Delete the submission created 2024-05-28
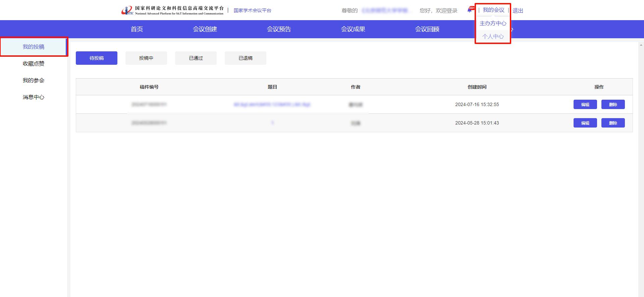 pyautogui.click(x=613, y=123)
